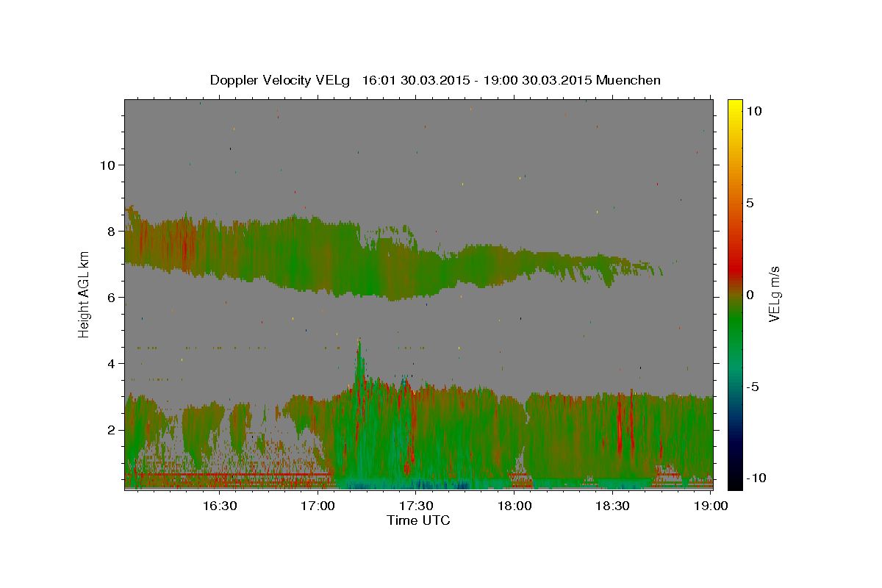
Task: Click the 'Muenchen' location in the title
Action: pyautogui.click(x=628, y=80)
